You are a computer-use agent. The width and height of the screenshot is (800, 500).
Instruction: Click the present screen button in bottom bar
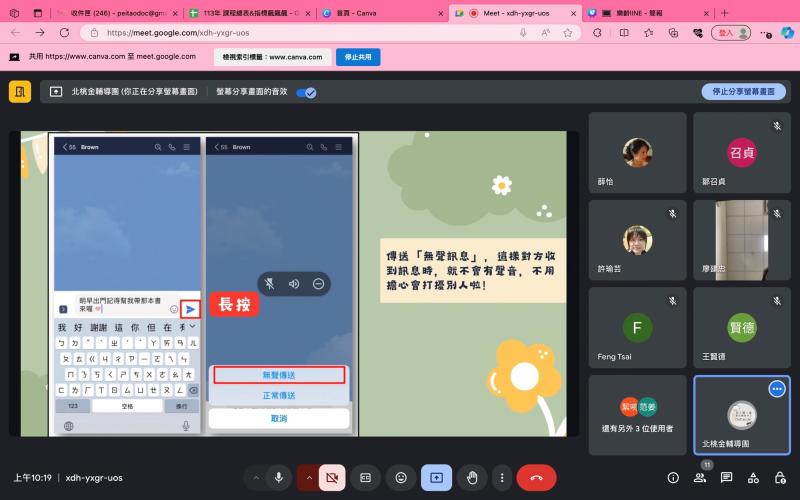click(x=436, y=478)
